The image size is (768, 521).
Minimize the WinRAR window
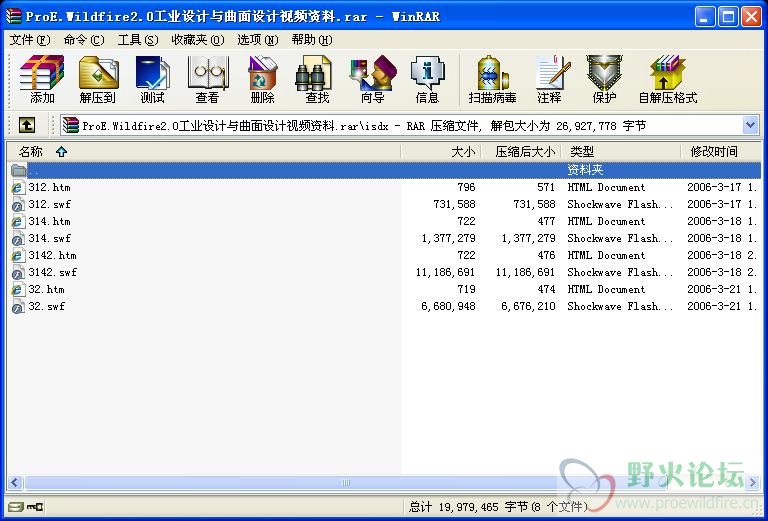tap(705, 17)
